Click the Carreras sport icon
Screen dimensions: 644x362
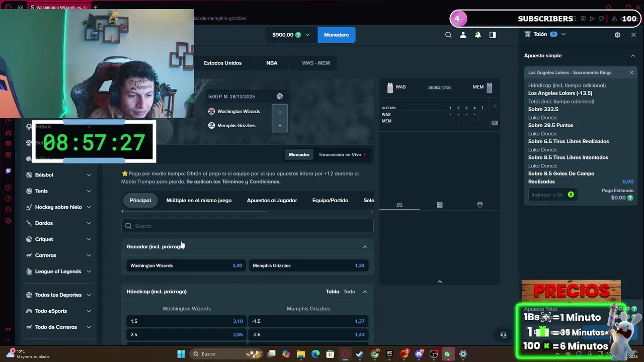[29, 255]
